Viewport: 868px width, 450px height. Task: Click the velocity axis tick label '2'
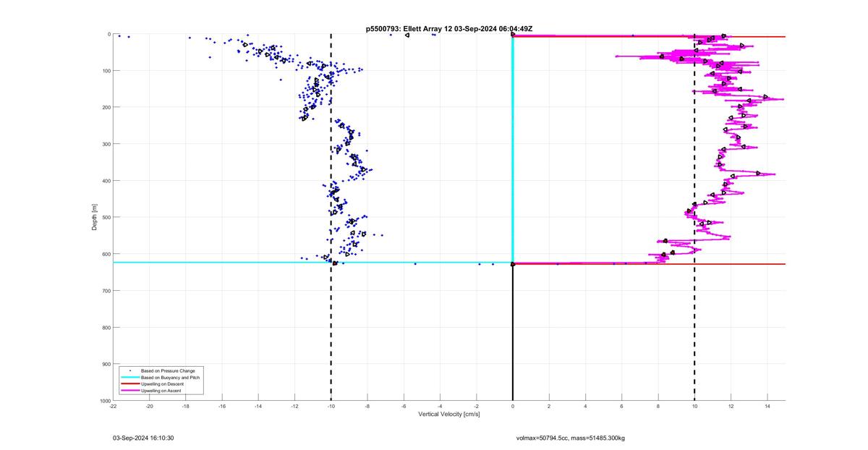549,407
